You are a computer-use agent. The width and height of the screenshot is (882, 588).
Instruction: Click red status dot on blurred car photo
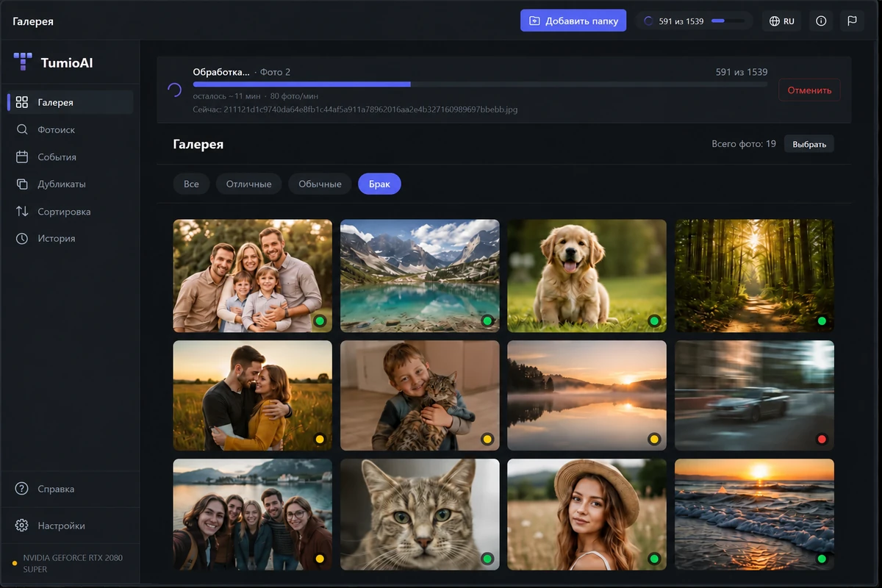pyautogui.click(x=822, y=440)
